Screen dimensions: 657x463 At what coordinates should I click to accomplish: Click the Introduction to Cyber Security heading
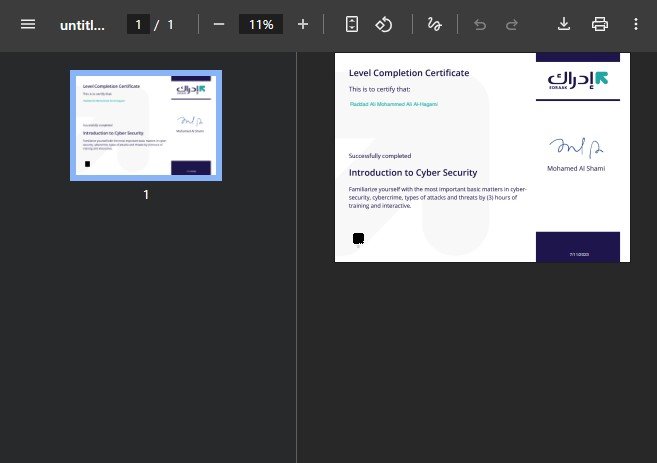pos(413,173)
